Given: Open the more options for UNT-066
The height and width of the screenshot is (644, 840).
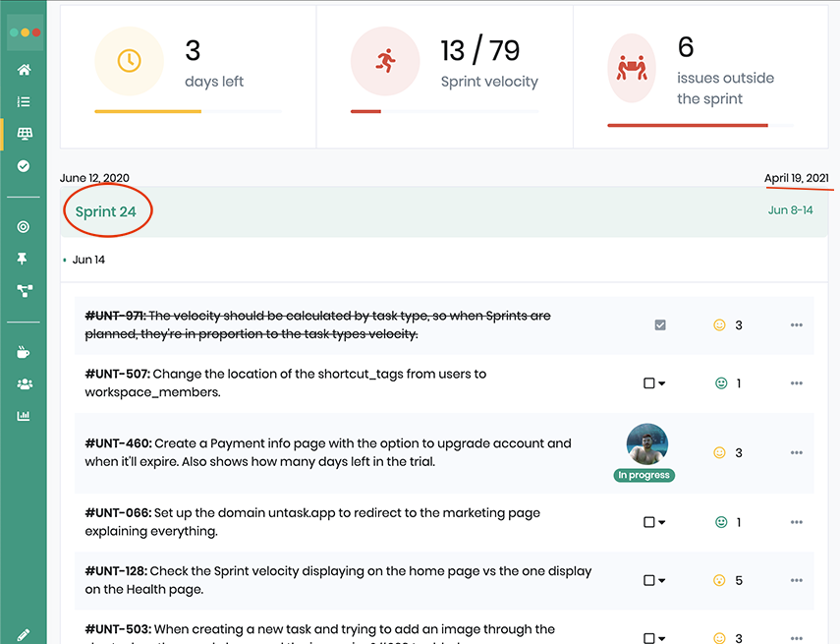Looking at the screenshot, I should [x=797, y=522].
